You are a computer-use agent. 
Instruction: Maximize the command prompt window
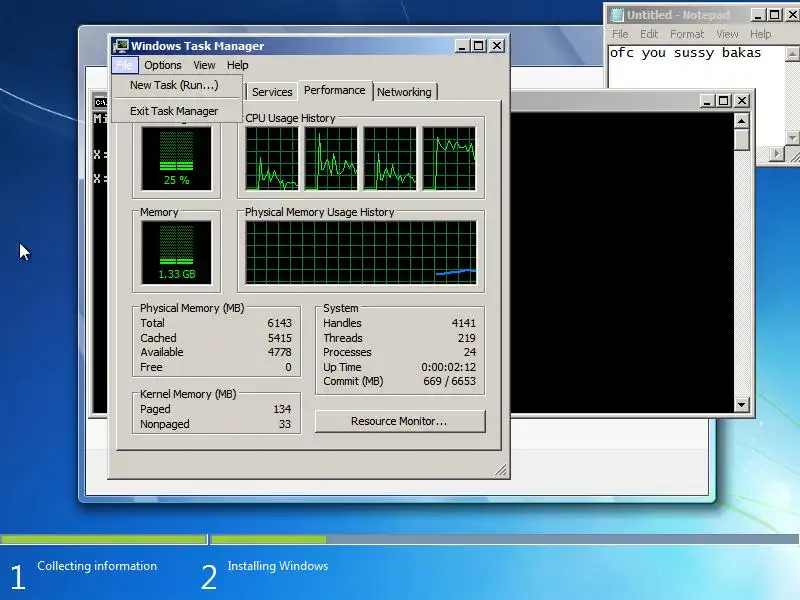723,101
